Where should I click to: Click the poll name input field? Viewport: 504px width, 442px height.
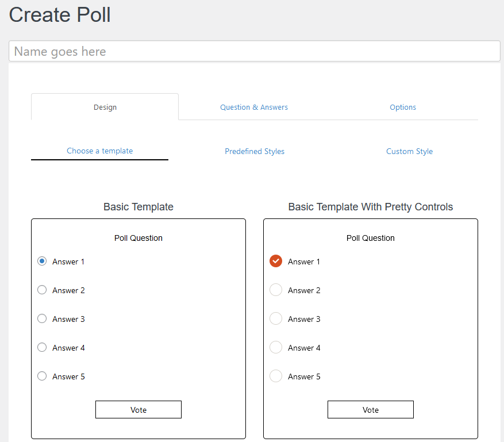click(254, 51)
